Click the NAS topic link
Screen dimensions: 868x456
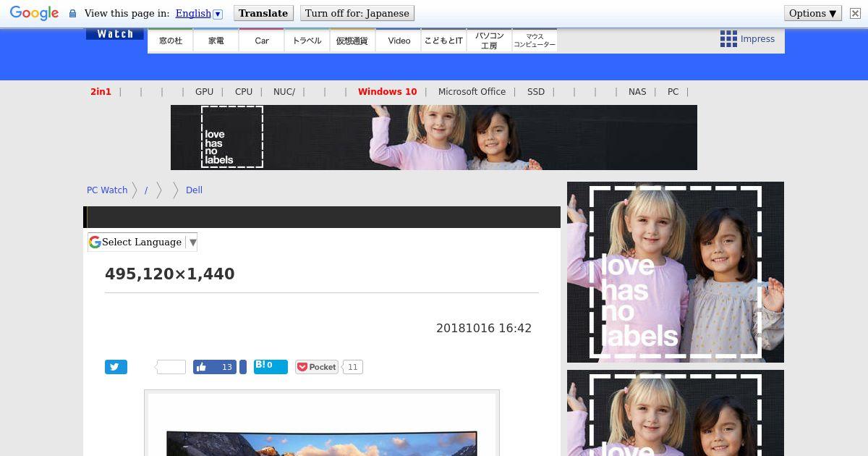coord(637,92)
